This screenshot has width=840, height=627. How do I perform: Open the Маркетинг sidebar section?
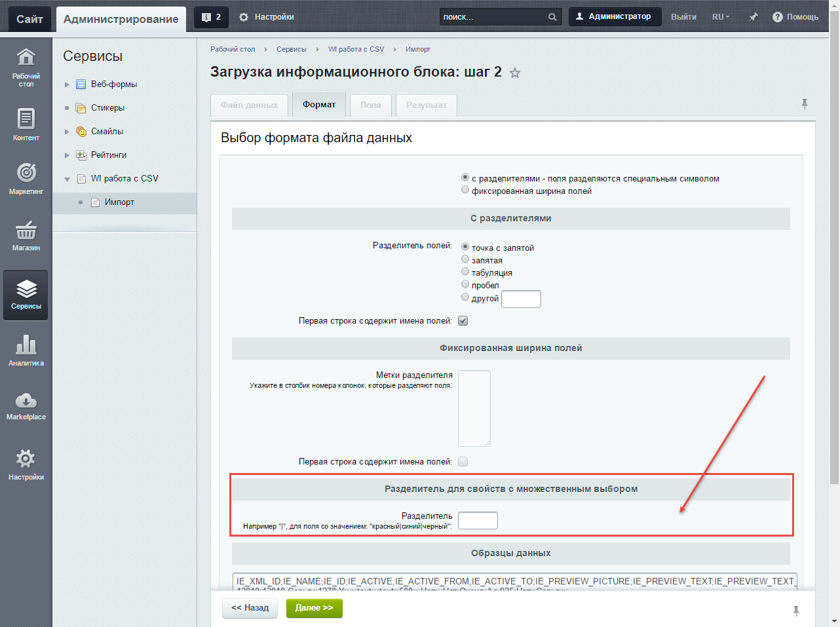click(x=26, y=179)
